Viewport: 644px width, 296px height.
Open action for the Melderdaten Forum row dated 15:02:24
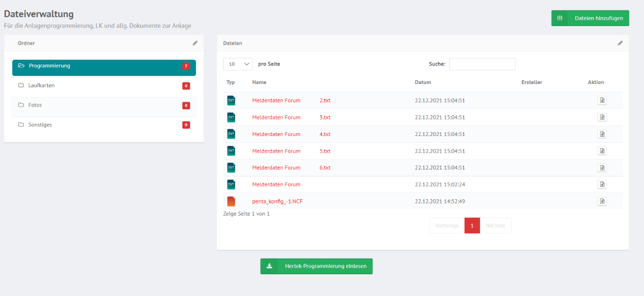tap(602, 184)
